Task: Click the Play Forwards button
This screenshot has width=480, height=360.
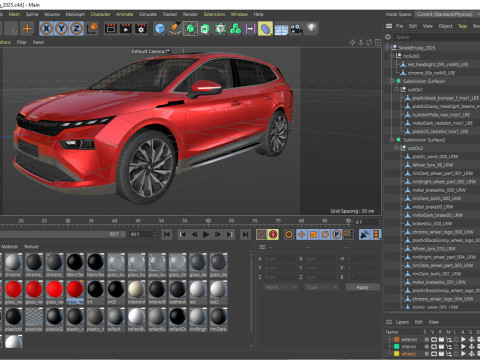Action: click(x=206, y=235)
